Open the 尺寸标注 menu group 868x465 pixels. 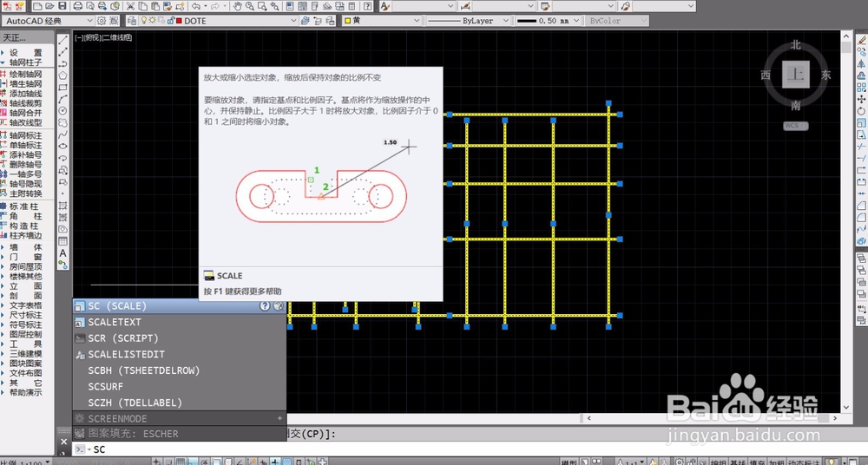pos(26,315)
